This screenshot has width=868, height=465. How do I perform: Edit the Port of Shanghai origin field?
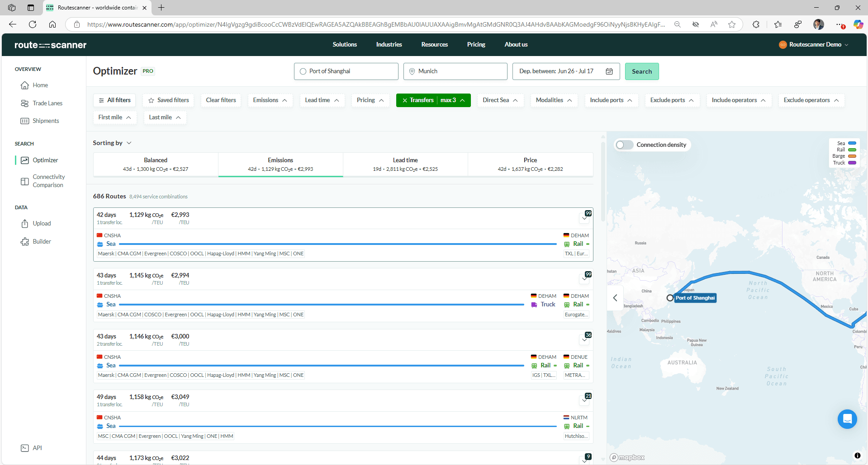tap(346, 71)
